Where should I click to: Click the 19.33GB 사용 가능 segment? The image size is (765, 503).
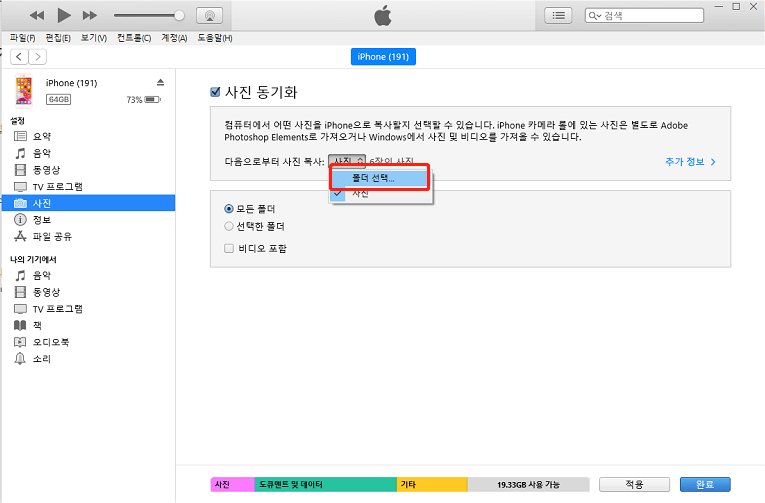(528, 484)
